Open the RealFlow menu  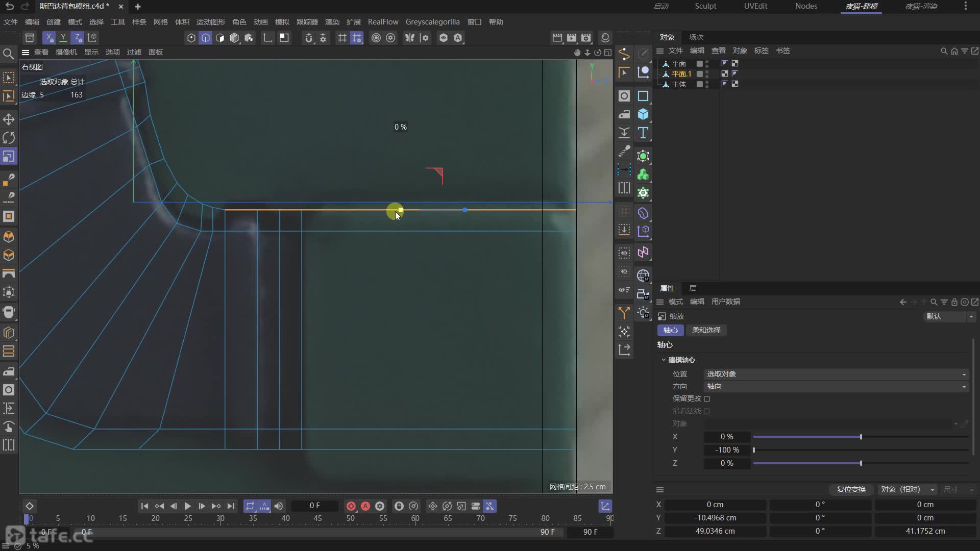(x=383, y=22)
